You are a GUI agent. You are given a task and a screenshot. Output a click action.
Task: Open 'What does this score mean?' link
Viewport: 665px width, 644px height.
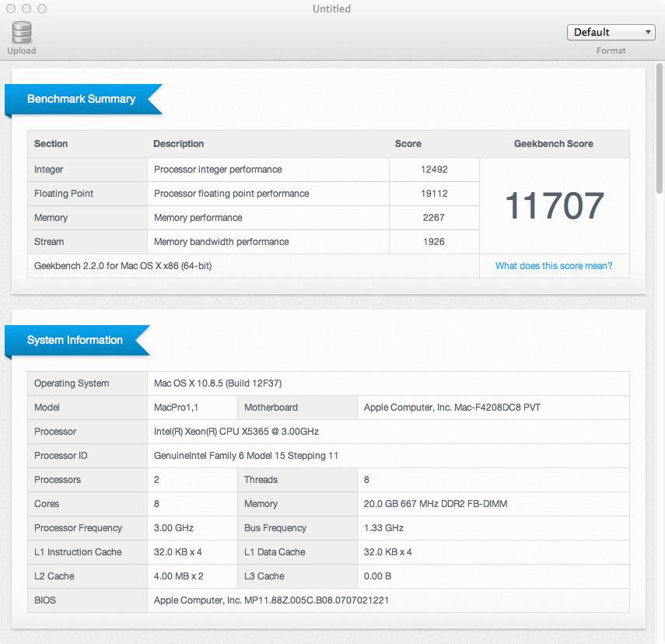point(554,265)
